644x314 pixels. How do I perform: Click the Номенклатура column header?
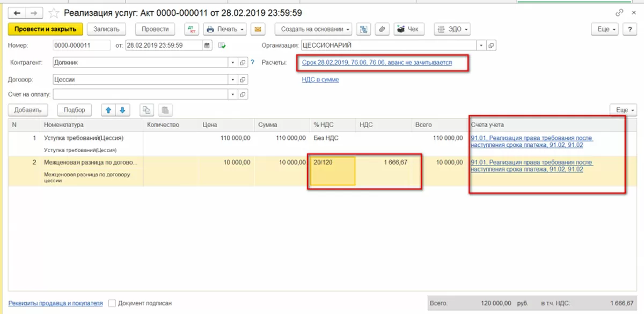92,124
